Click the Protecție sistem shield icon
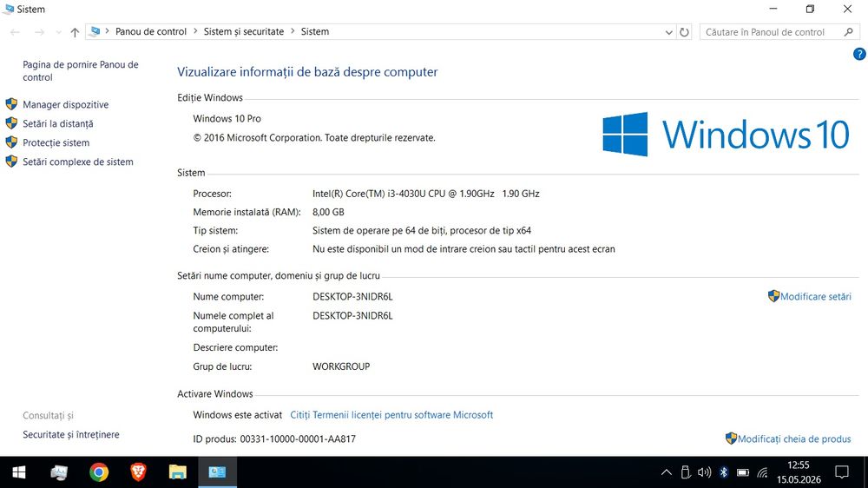This screenshot has height=488, width=868. coord(11,142)
